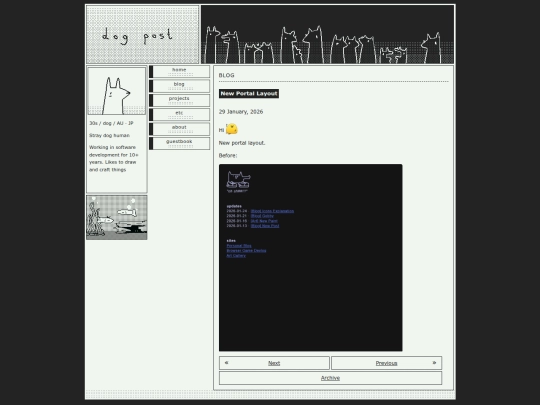Open the home navigation item
This screenshot has width=540, height=405.
(179, 72)
